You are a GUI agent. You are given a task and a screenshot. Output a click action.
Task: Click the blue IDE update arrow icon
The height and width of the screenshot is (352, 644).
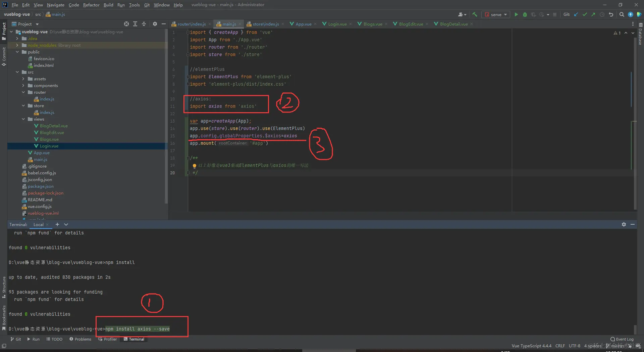click(x=631, y=14)
